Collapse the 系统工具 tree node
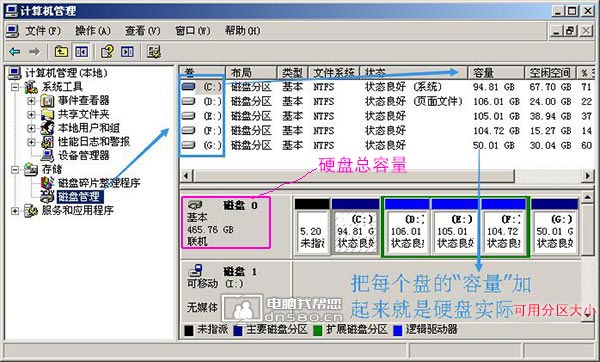This screenshot has height=362, width=600. (x=15, y=87)
